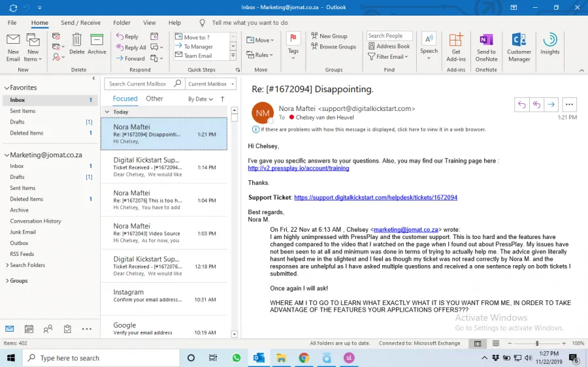Expand the Groups folder

coord(7,281)
